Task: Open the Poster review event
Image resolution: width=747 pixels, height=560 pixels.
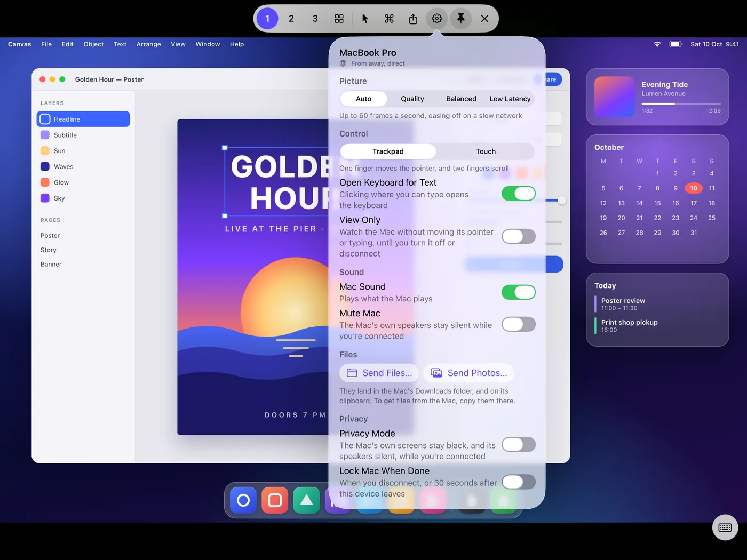Action: [657, 304]
